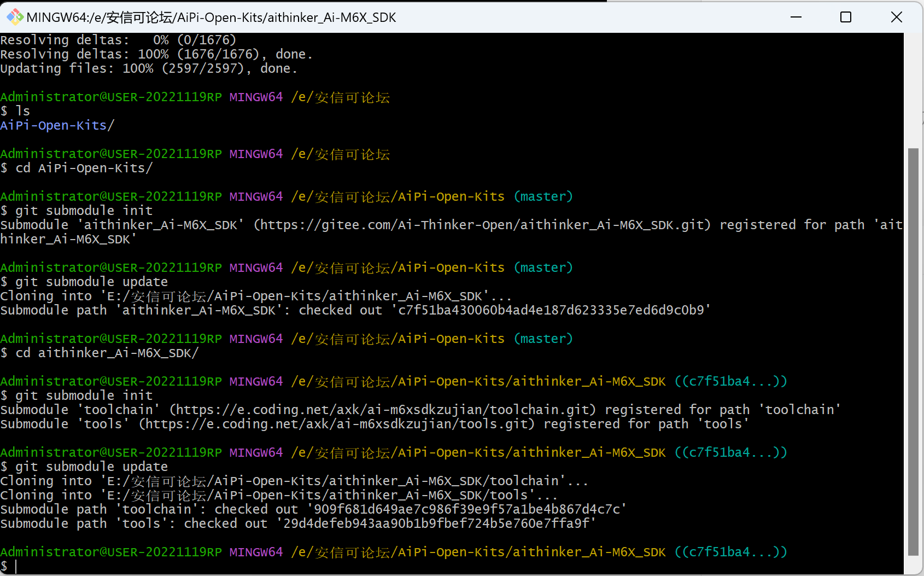Click the commit hash c7f51ba430060b4ad4e187d623335e7ed6d9c0b9
924x576 pixels.
[551, 310]
